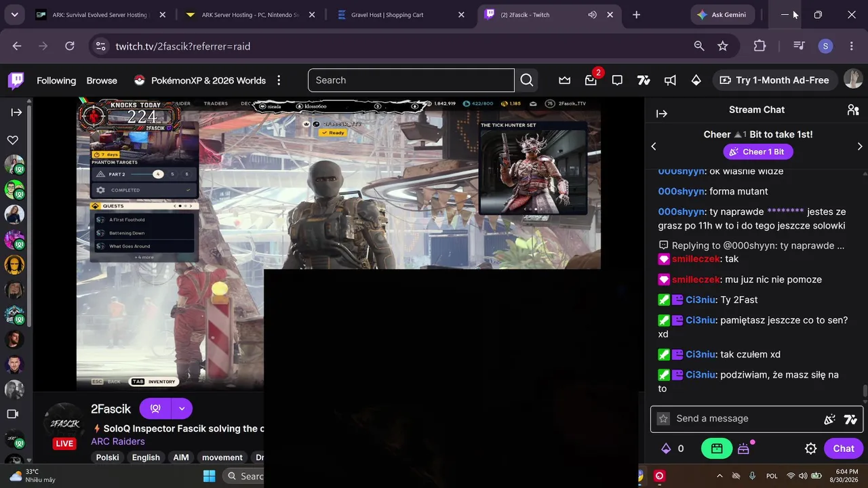Open the media controls icon in Chrome toolbar

(x=799, y=46)
